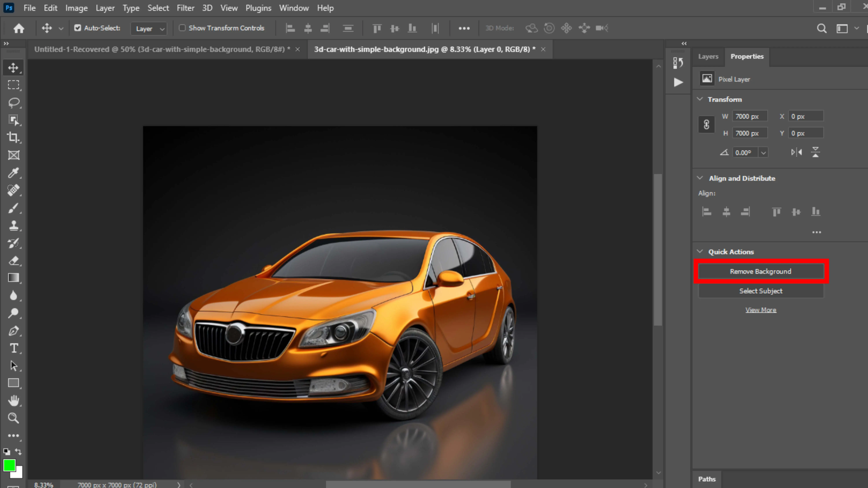Click the Search magnifier icon
This screenshot has height=488, width=868.
(x=822, y=28)
